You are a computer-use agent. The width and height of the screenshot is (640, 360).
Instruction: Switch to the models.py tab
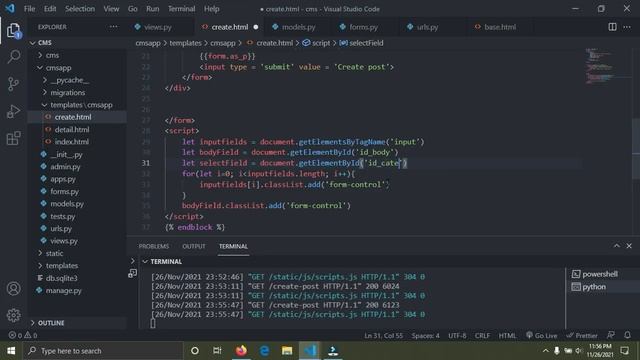click(x=298, y=27)
